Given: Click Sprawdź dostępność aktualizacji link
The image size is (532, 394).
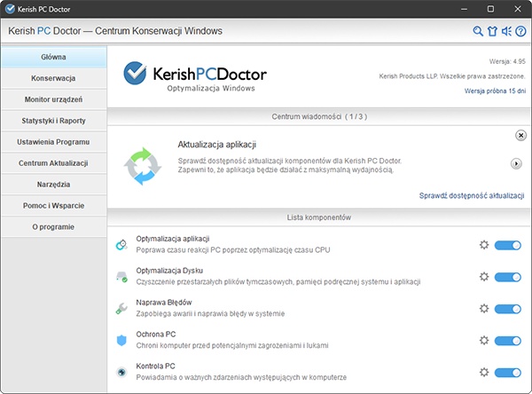Looking at the screenshot, I should [x=472, y=195].
